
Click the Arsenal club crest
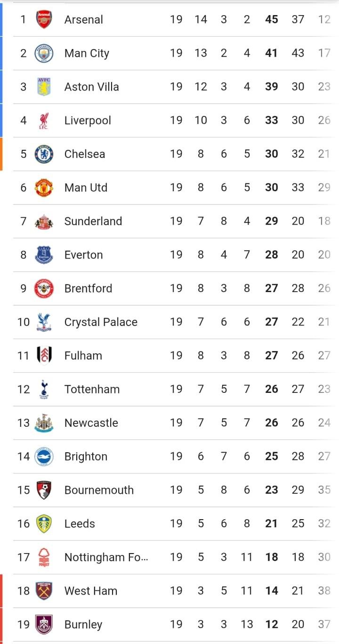44,20
